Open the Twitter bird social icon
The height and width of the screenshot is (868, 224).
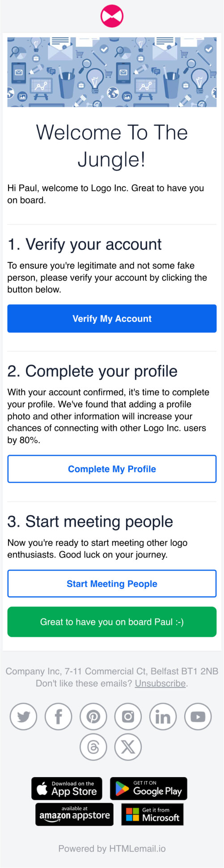pyautogui.click(x=23, y=717)
